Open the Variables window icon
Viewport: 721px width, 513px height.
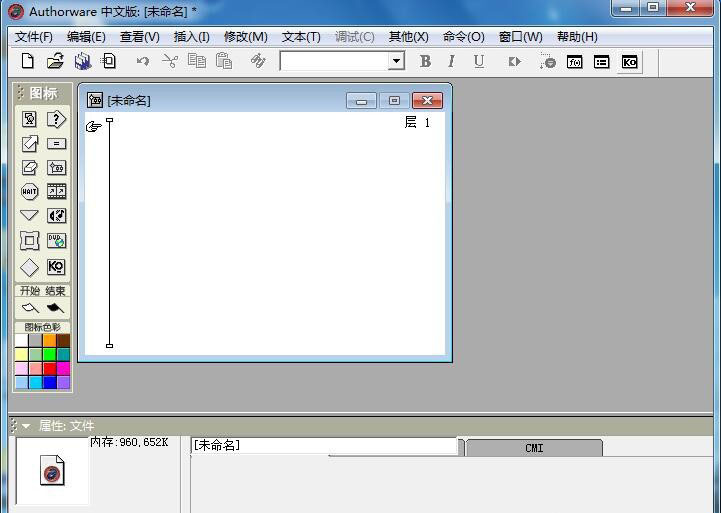(x=601, y=62)
